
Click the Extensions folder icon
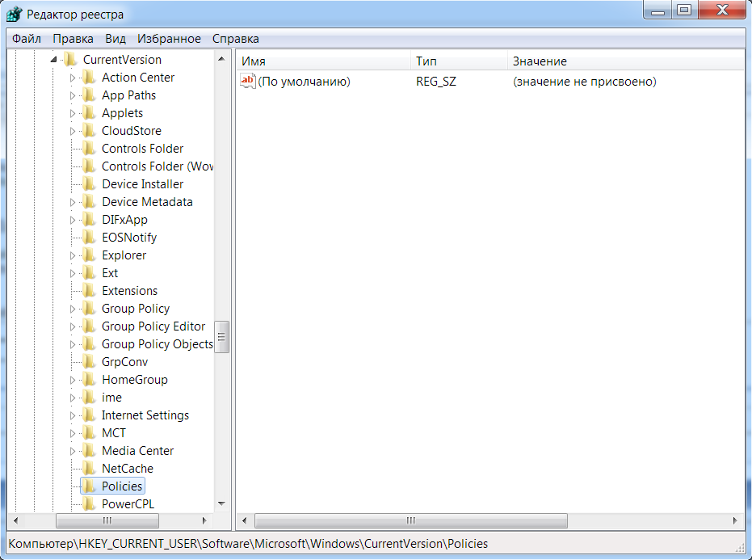[89, 290]
